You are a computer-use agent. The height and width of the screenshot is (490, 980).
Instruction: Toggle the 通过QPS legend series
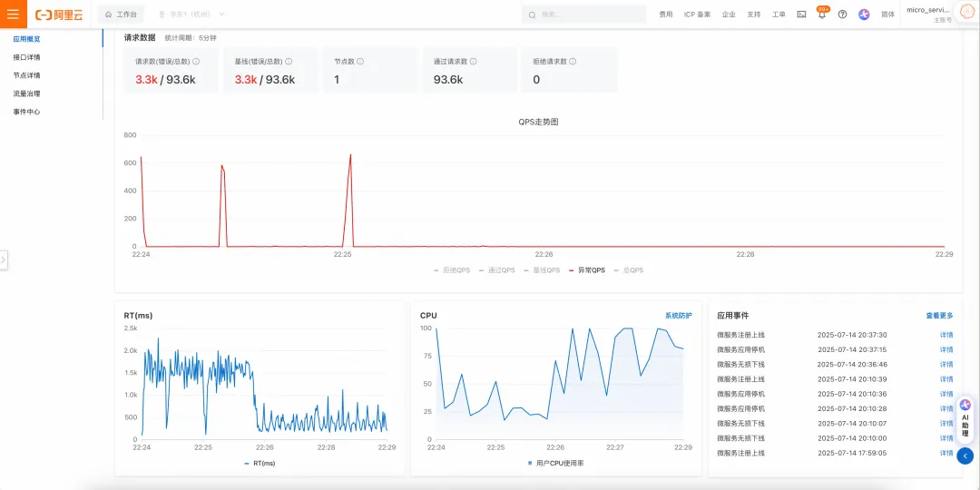click(x=497, y=270)
